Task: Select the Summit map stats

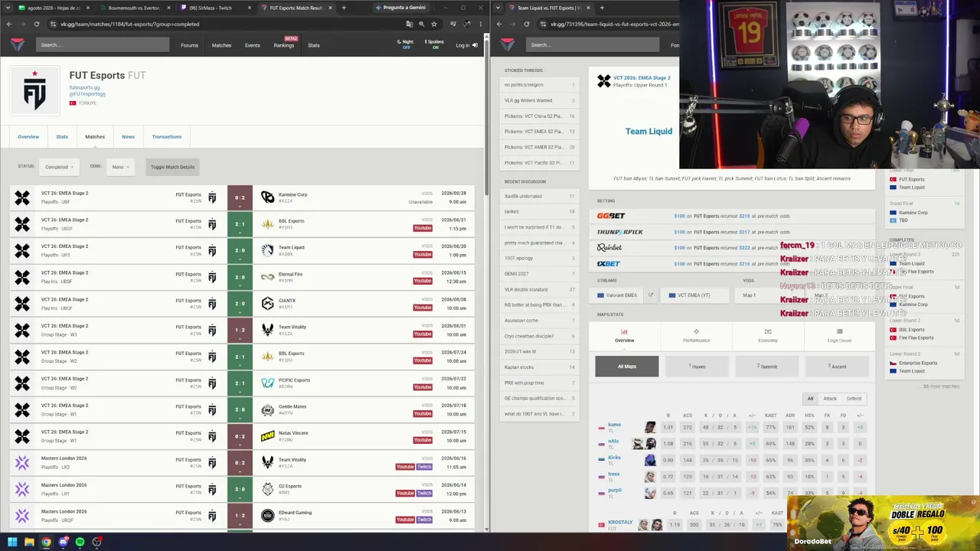Action: tap(766, 367)
